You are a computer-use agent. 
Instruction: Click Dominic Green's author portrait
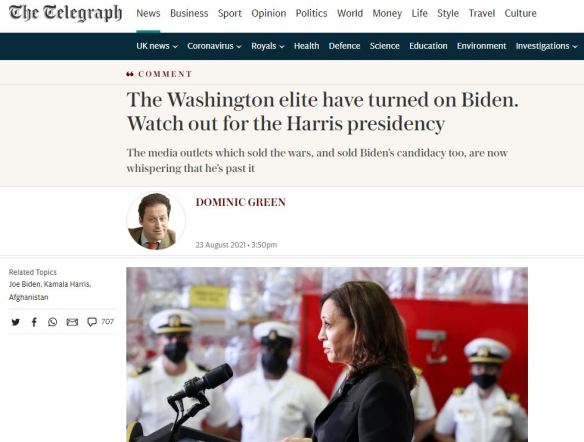click(x=156, y=221)
